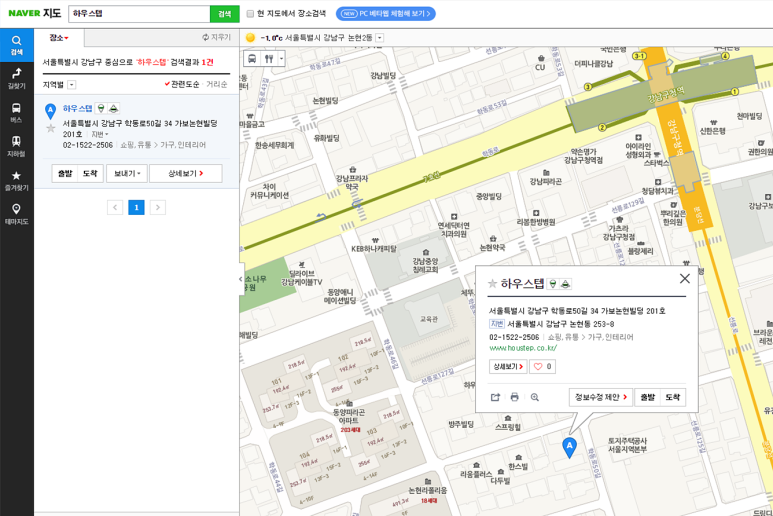The image size is (773, 516).
Task: Click 상세보기 in the results list
Action: (185, 173)
